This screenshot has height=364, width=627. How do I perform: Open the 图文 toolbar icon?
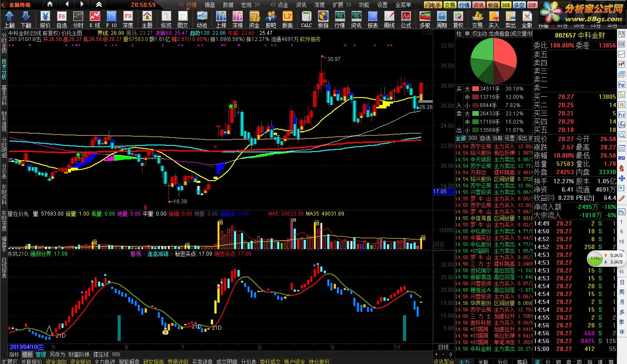click(183, 17)
